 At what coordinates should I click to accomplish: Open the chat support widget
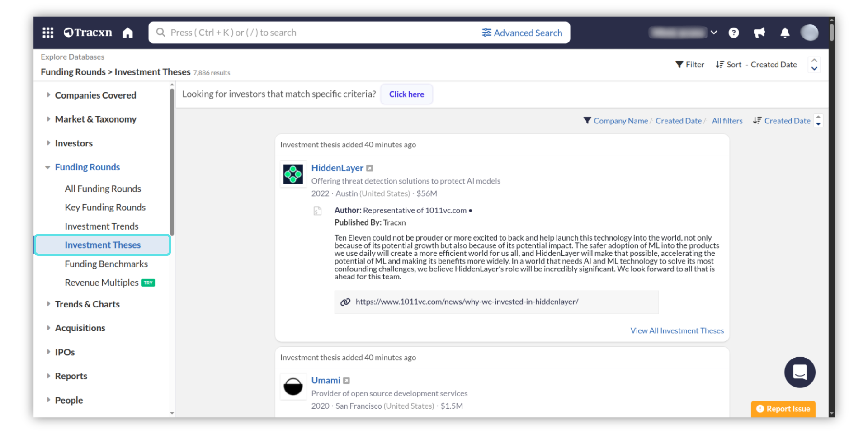[x=799, y=372]
